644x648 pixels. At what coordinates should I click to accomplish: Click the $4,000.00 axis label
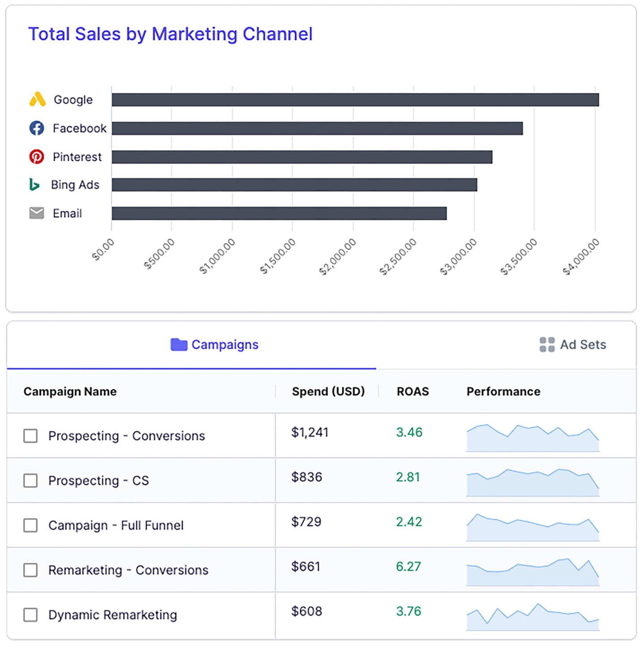(581, 256)
